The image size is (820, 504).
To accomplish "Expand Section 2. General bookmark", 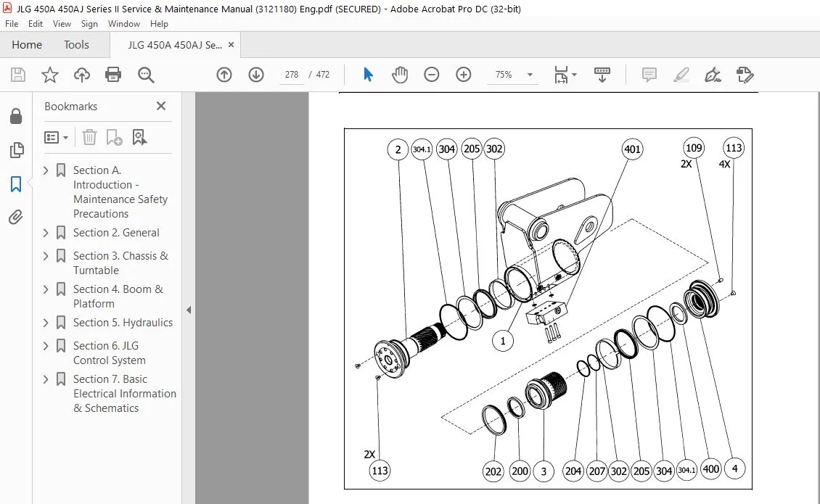I will [x=46, y=233].
